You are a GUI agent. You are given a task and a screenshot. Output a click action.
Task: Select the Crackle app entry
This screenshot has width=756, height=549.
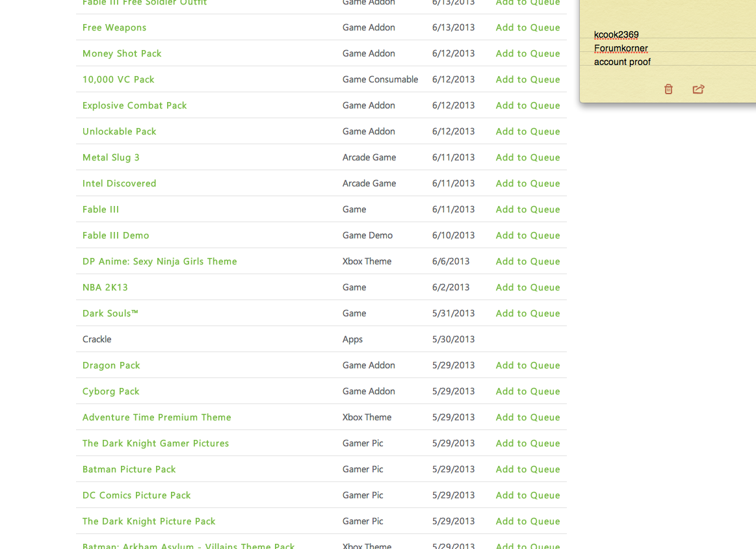tap(97, 339)
